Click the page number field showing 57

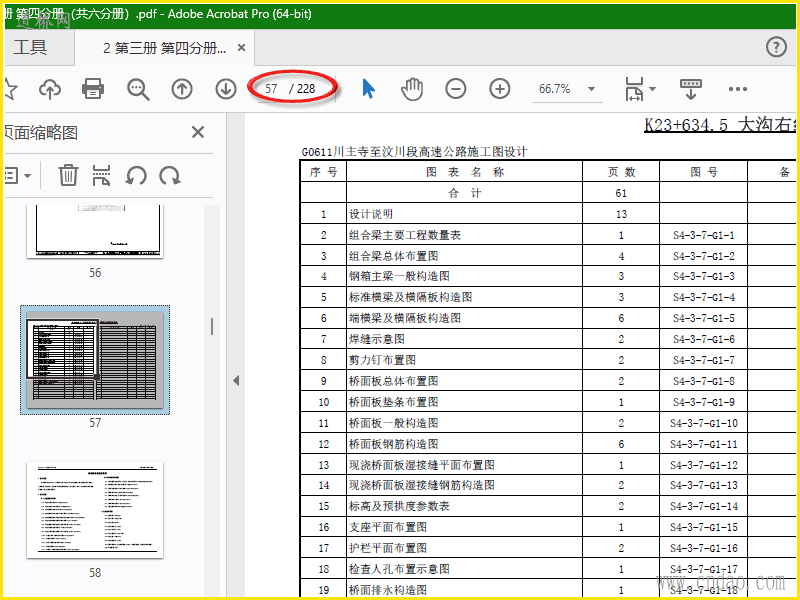(x=271, y=89)
